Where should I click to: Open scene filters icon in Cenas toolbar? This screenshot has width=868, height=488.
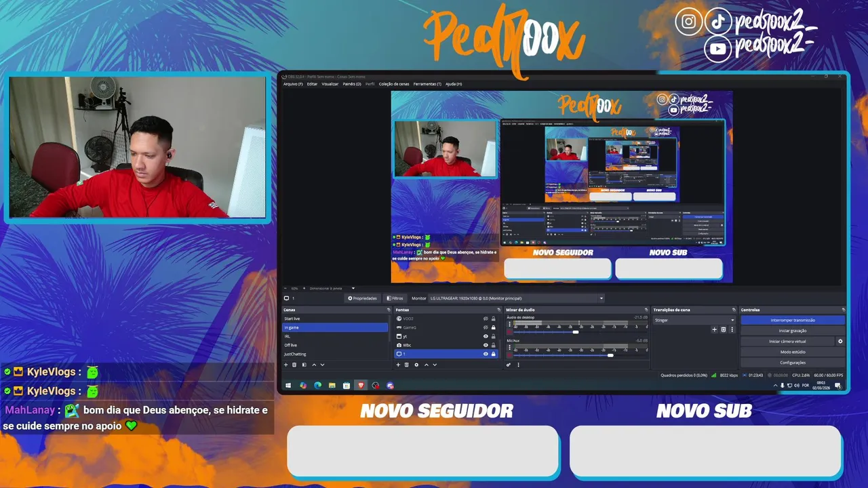304,365
